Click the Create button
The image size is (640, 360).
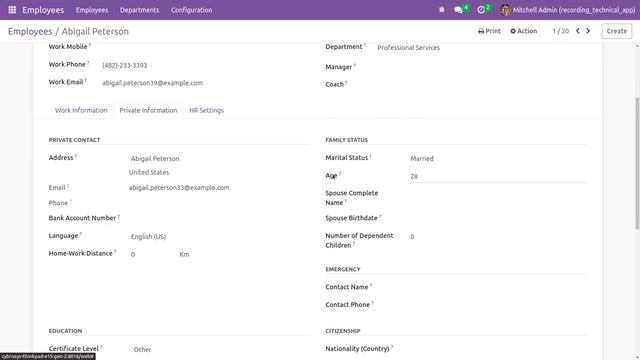coord(617,31)
